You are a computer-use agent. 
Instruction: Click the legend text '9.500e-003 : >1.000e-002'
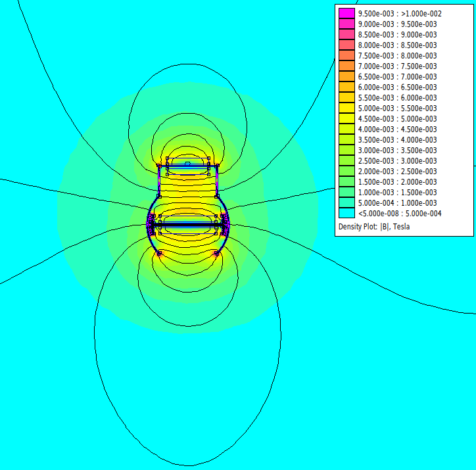click(400, 14)
